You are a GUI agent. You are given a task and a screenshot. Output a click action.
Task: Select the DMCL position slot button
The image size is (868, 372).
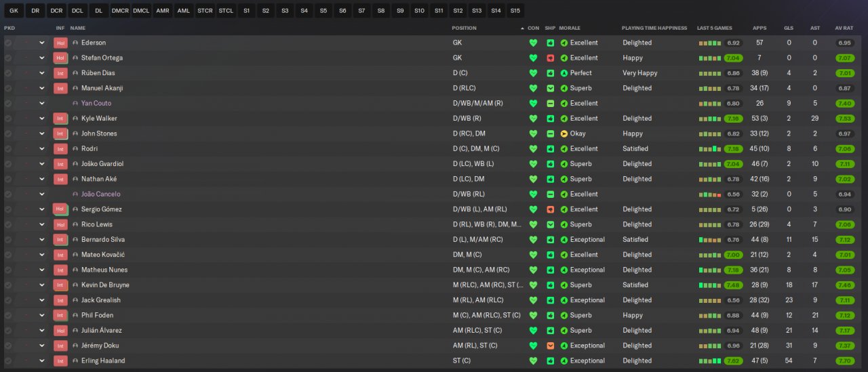pos(141,11)
